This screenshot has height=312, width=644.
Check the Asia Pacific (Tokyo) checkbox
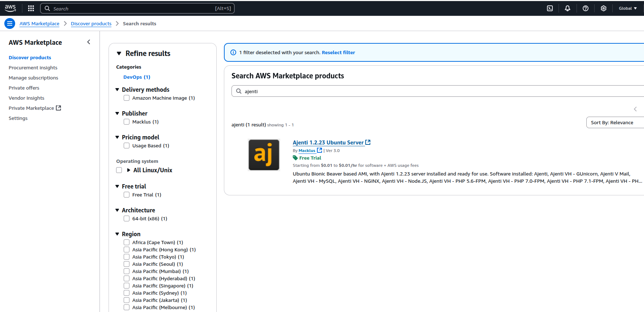127,257
